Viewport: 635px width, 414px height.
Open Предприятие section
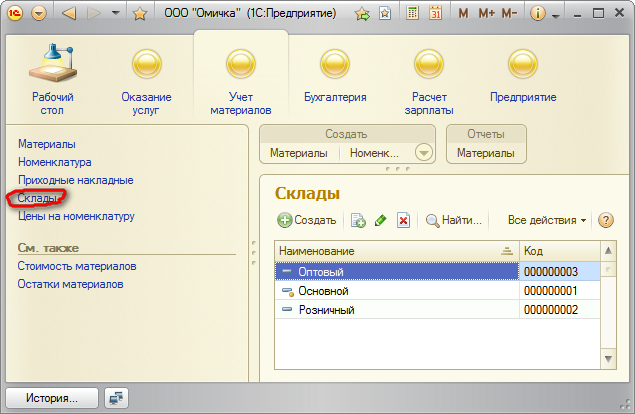point(523,75)
